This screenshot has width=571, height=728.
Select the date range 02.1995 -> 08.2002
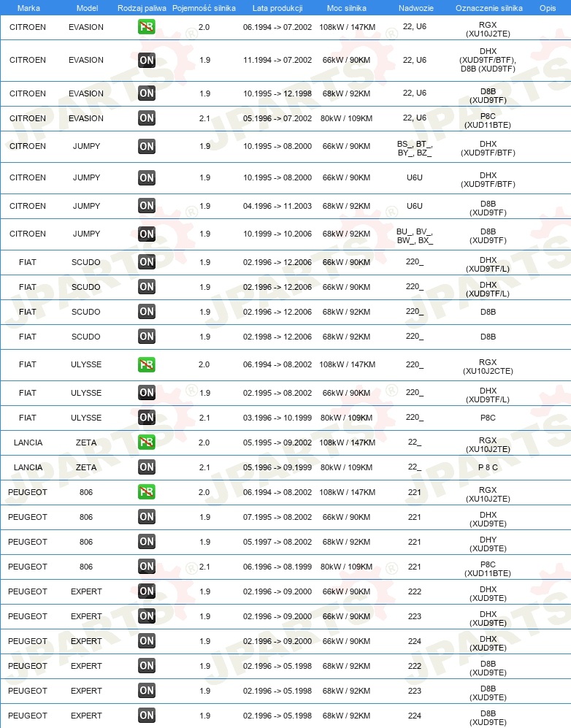click(x=277, y=393)
